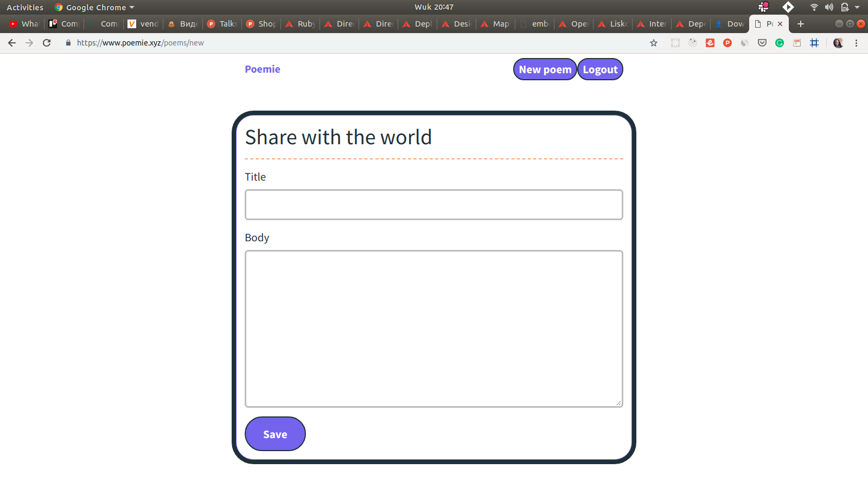868x488 pixels.
Task: Click the red e extension icon
Action: (710, 43)
